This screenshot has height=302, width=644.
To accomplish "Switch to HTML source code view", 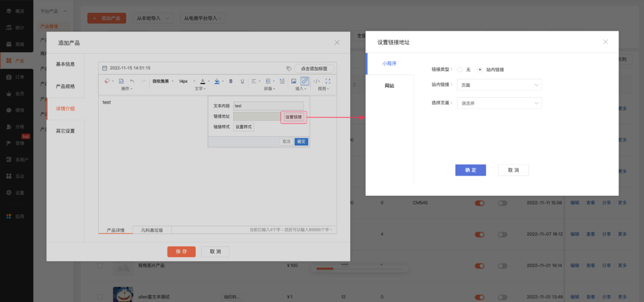I will (x=316, y=81).
